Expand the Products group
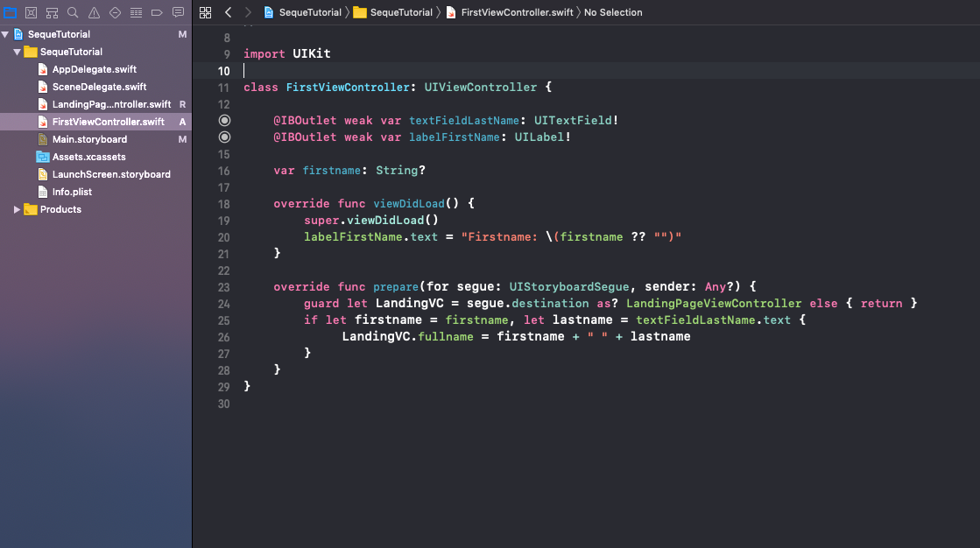The width and height of the screenshot is (980, 548). click(15, 209)
